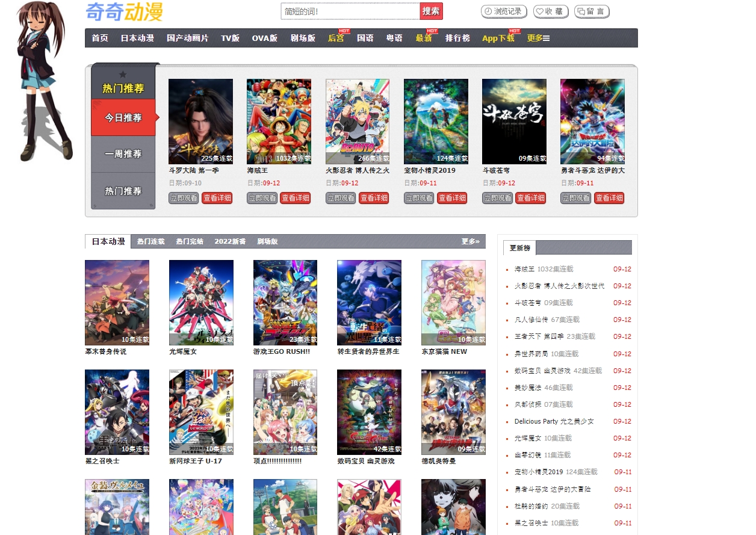The height and width of the screenshot is (535, 756).
Task: Open 海贼王 1032集连载 in 更新榜
Action: pyautogui.click(x=544, y=269)
